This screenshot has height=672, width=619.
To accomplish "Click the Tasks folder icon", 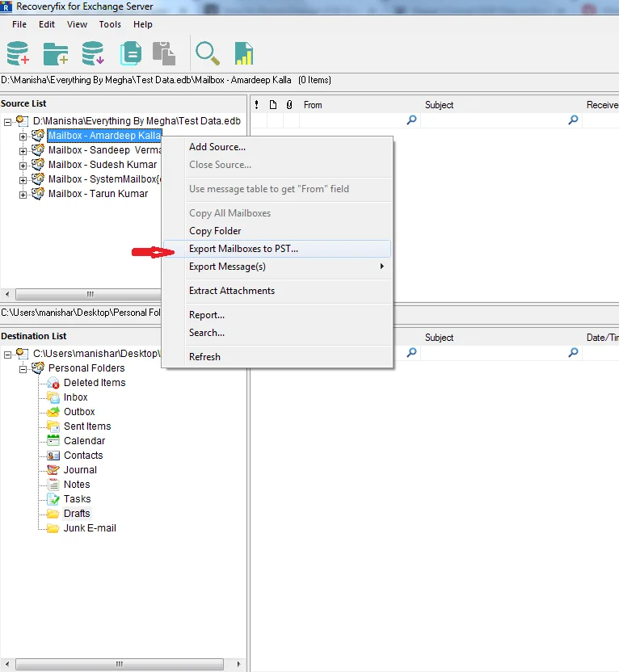I will click(53, 499).
